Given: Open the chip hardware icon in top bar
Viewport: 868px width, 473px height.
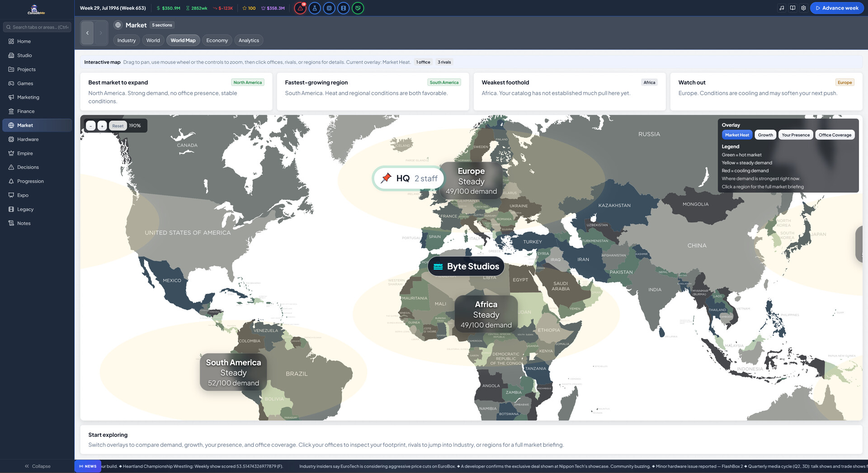Looking at the screenshot, I should pyautogui.click(x=329, y=8).
